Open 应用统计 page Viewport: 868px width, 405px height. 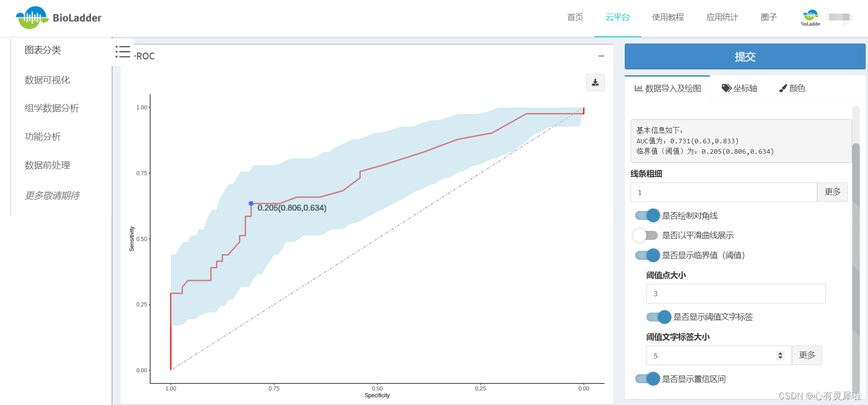tap(722, 17)
